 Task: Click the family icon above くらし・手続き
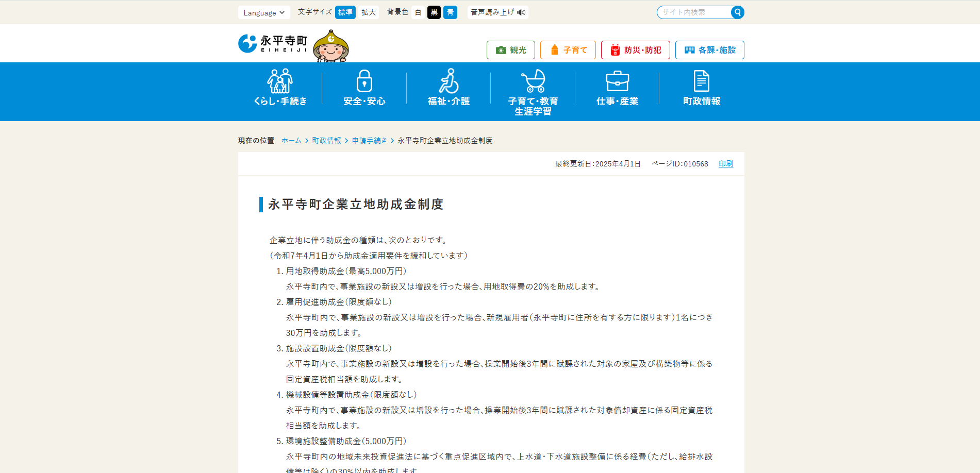(x=280, y=81)
